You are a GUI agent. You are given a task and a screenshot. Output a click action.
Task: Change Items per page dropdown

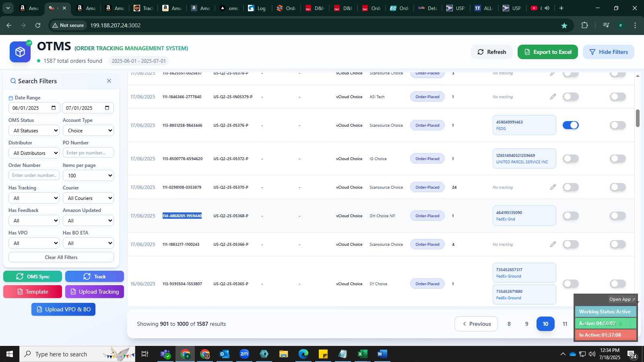[88, 175]
